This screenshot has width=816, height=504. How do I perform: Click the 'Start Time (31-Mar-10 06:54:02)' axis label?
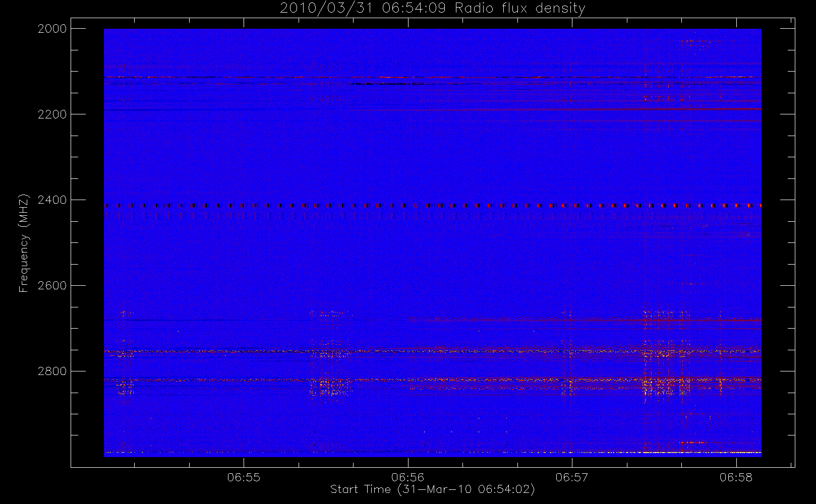[x=433, y=489]
